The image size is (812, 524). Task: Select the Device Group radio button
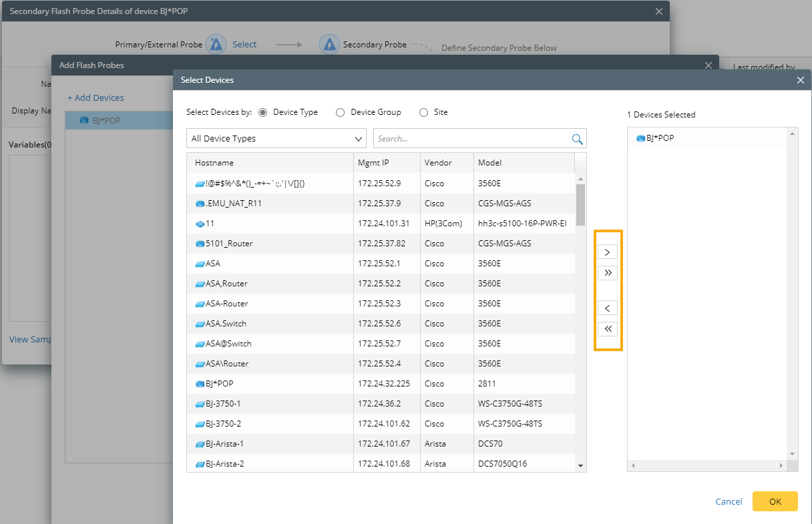coord(340,113)
